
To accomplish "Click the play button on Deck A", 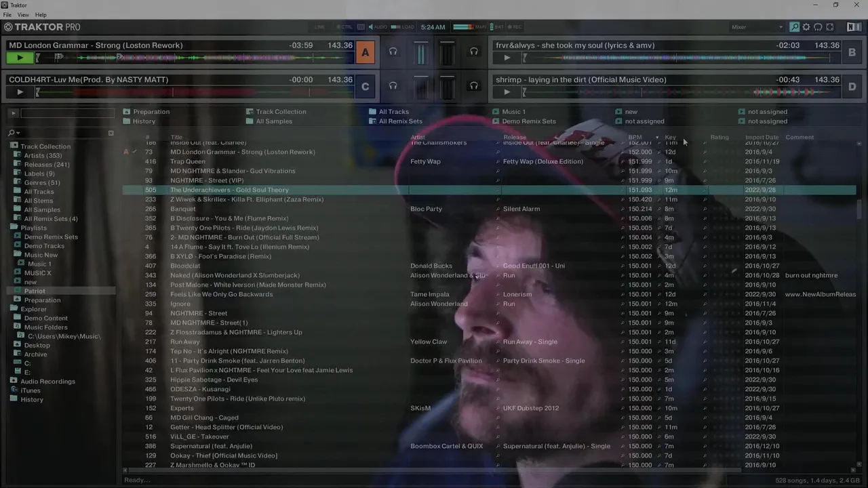I will coord(20,58).
